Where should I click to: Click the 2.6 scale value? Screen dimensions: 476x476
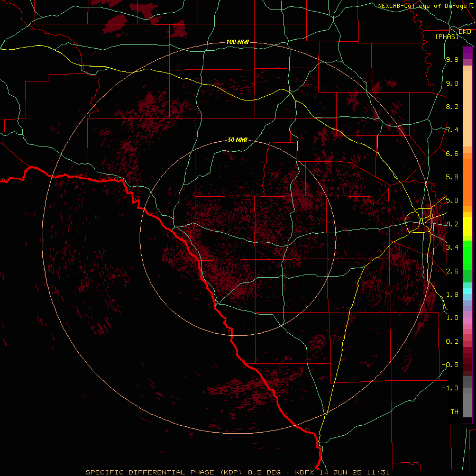[x=452, y=271]
